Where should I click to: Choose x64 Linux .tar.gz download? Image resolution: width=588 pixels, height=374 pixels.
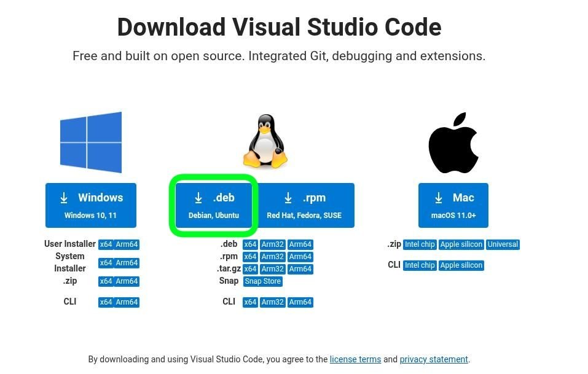[x=250, y=269]
